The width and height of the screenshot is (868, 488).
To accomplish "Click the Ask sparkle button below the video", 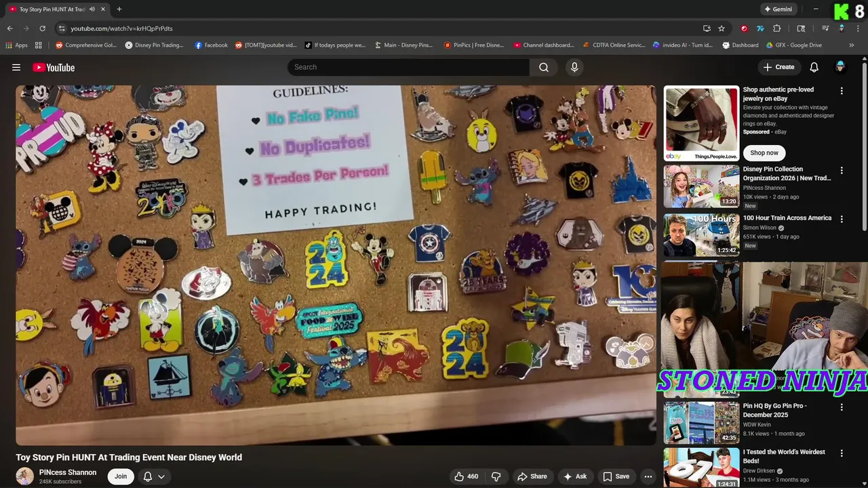I will coord(575,476).
